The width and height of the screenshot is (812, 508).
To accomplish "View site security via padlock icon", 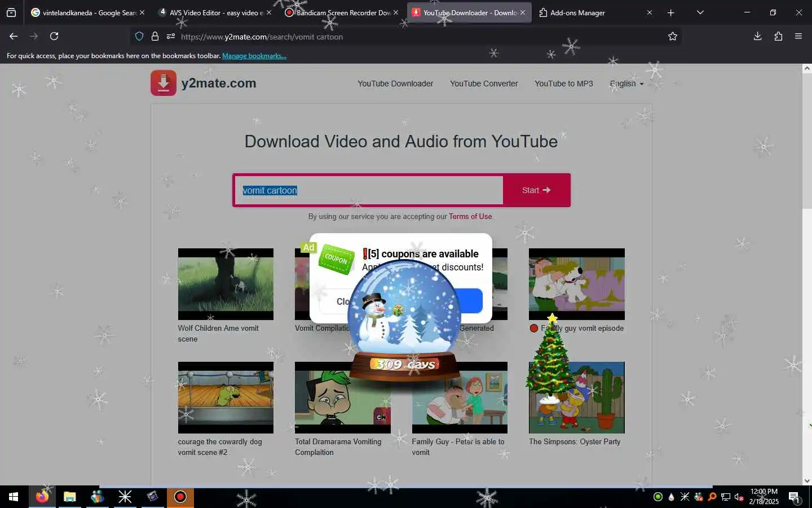I will point(155,37).
